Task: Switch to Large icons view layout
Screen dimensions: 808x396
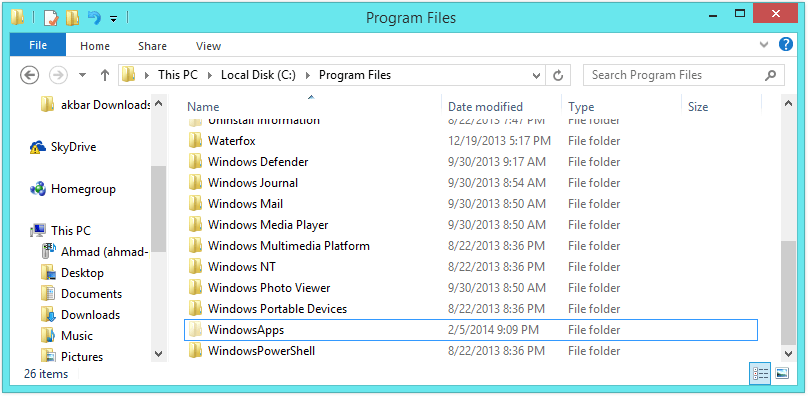Action: (x=782, y=373)
